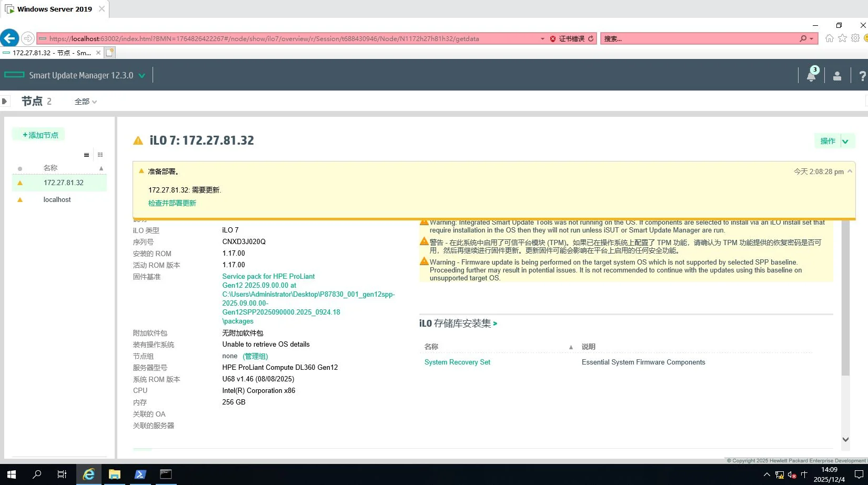Sort node list by 名称 column
Viewport: 868px width, 485px height.
coord(51,168)
